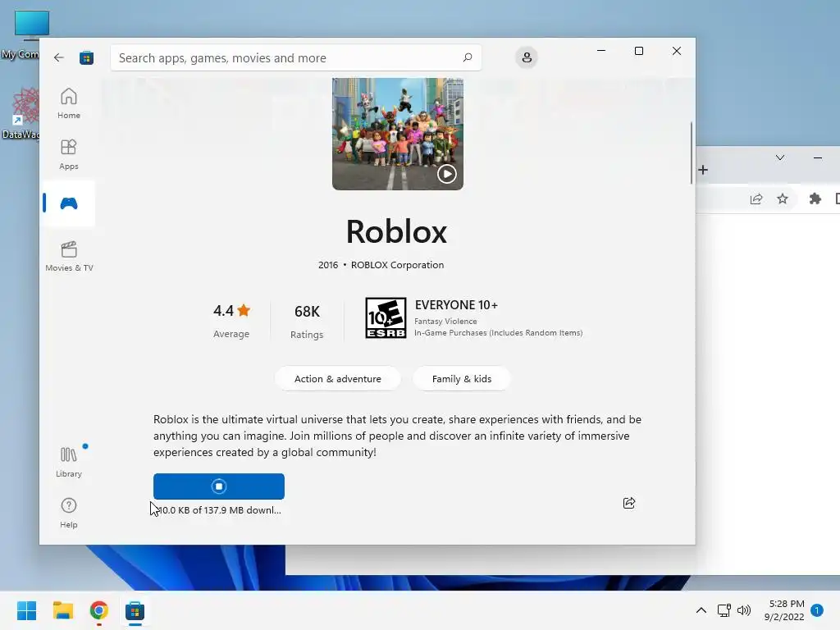Open Help in the Store sidebar
Viewport: 840px width, 630px height.
pos(69,514)
